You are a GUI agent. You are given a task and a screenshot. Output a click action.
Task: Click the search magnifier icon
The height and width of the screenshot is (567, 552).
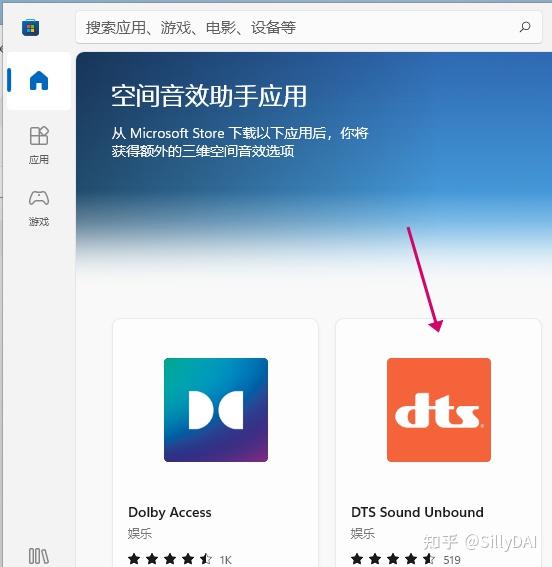[525, 27]
